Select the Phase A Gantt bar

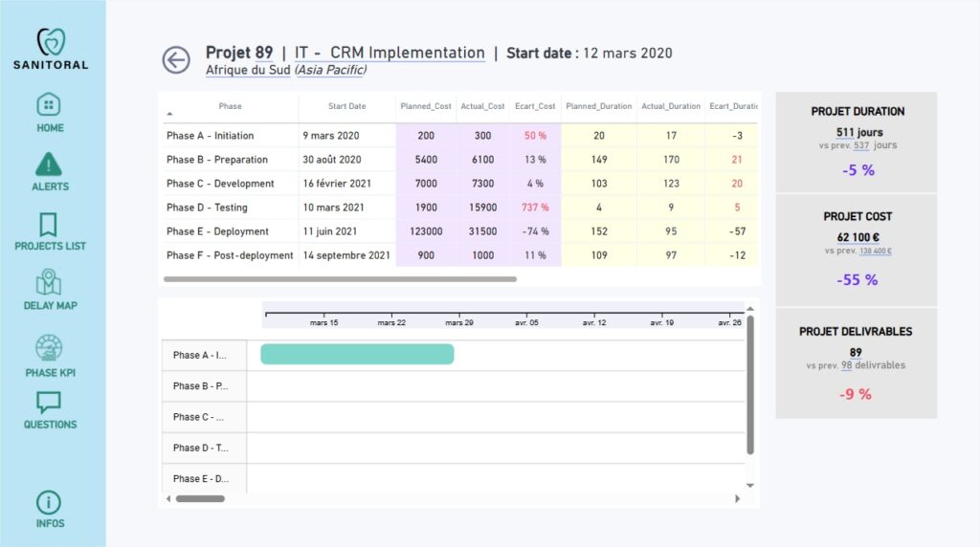pyautogui.click(x=357, y=354)
